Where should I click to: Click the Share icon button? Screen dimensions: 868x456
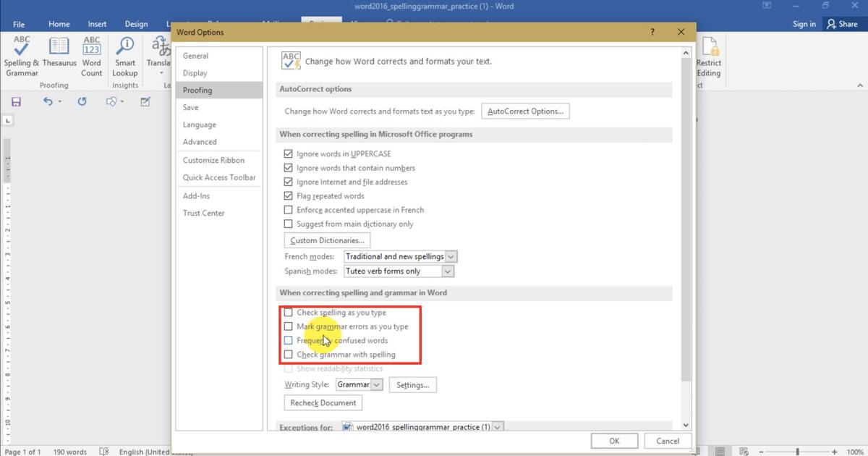(843, 24)
